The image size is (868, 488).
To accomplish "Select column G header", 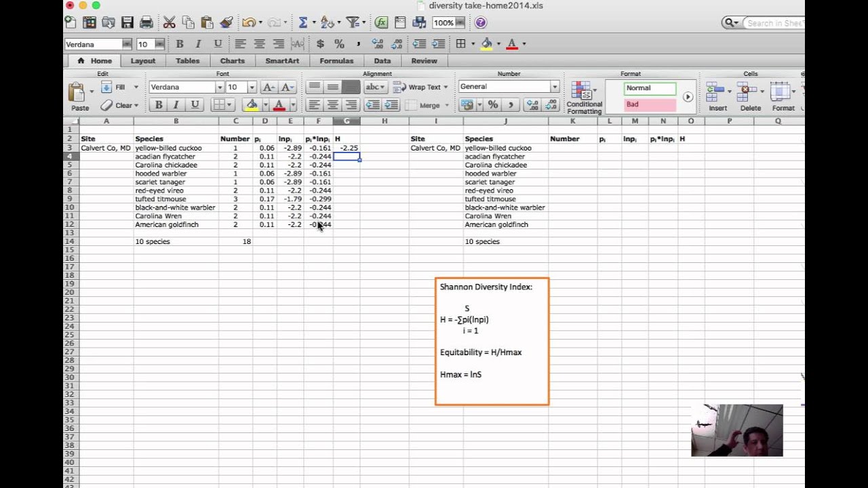I will tap(347, 121).
